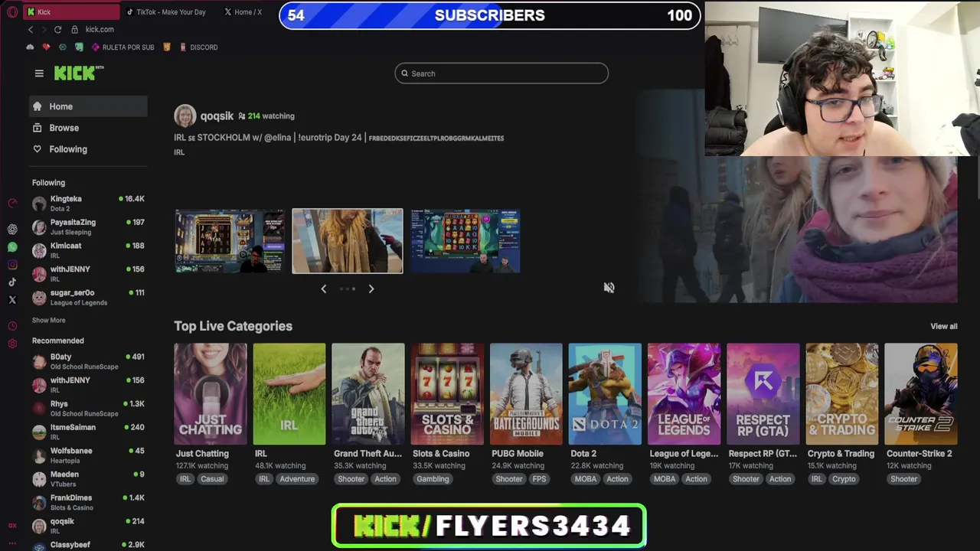
Task: Open the RULETA POR SUB bookmark
Action: pos(122,47)
